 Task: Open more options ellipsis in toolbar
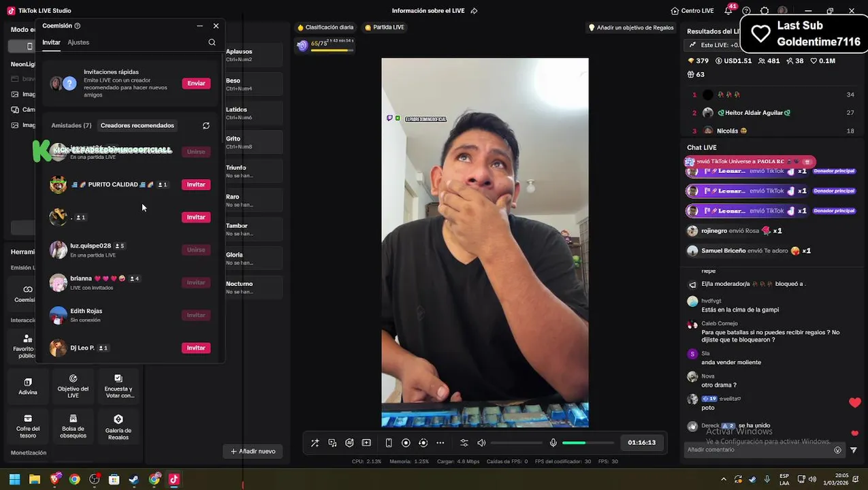(440, 442)
